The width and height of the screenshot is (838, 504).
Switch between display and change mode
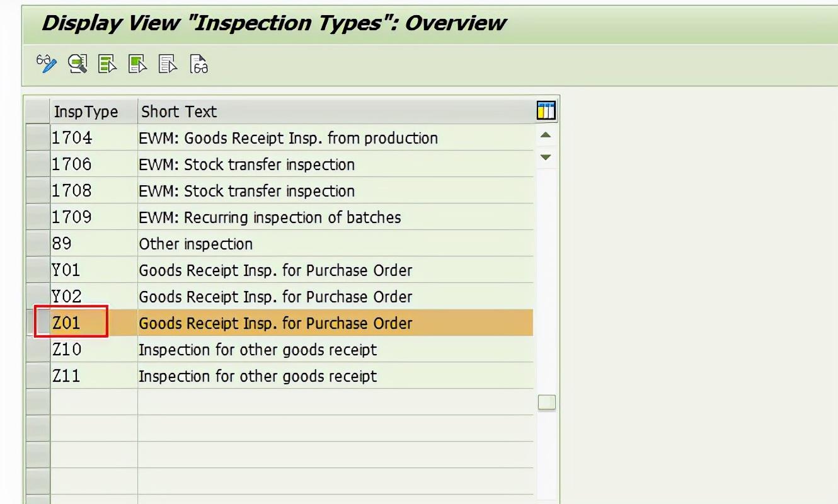(x=47, y=64)
